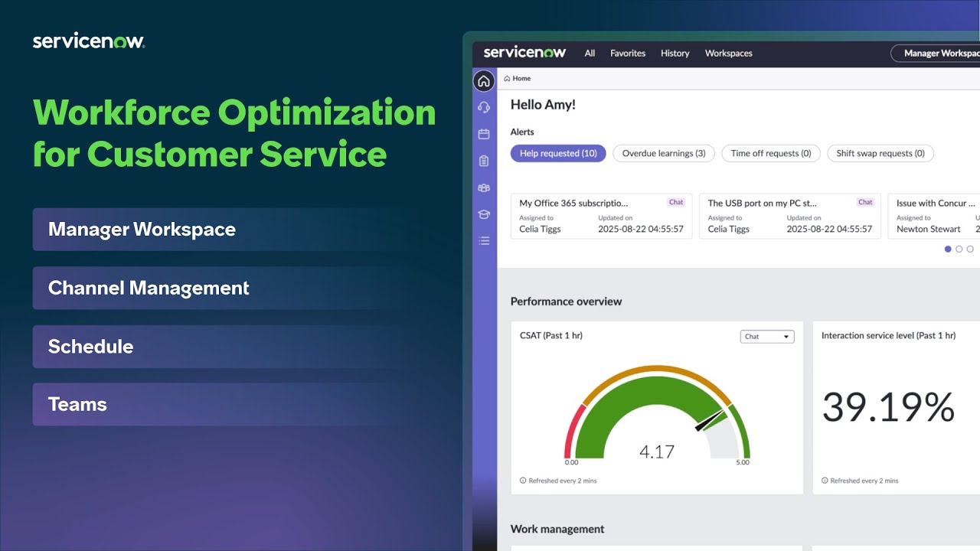Screen dimensions: 980x551
Task: Select the people teams icon
Action: click(484, 187)
